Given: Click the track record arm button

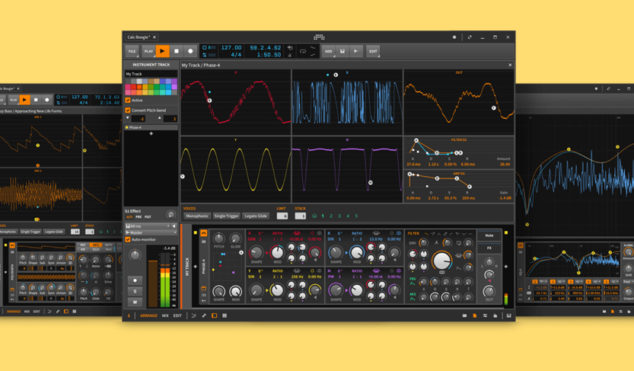Looking at the screenshot, I should click(135, 280).
